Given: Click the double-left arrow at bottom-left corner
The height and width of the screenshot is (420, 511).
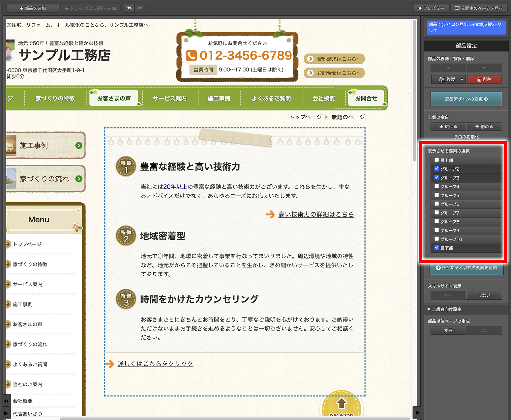Looking at the screenshot, I should coord(6,401).
